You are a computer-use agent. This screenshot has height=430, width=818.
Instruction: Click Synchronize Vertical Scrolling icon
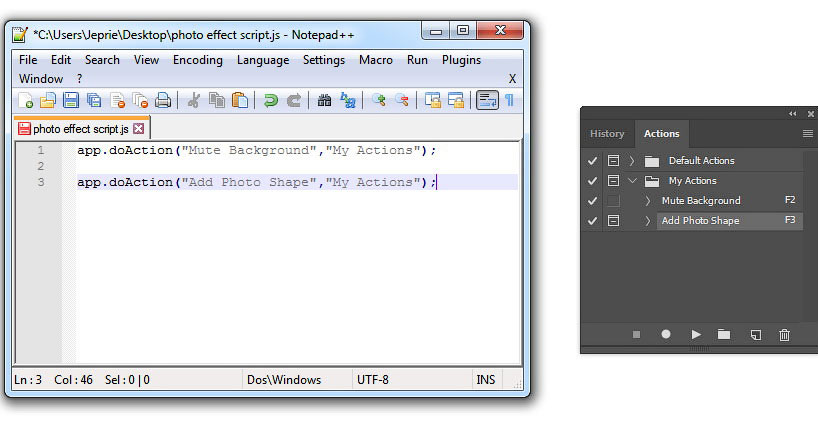[432, 100]
